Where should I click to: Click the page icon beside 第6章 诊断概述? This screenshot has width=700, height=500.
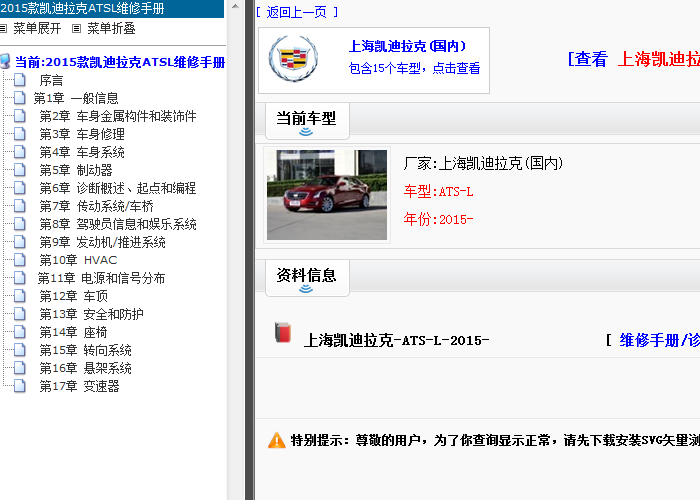pyautogui.click(x=20, y=188)
